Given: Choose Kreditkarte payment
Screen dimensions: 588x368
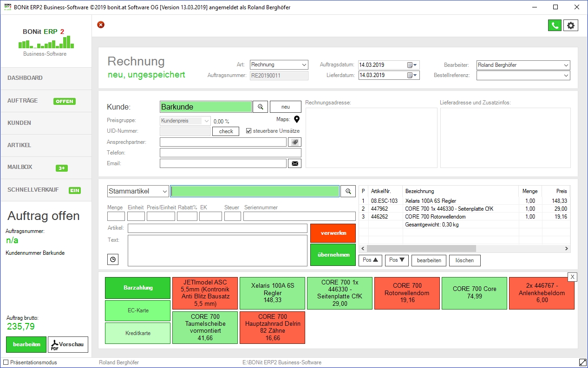Looking at the screenshot, I should pos(138,333).
